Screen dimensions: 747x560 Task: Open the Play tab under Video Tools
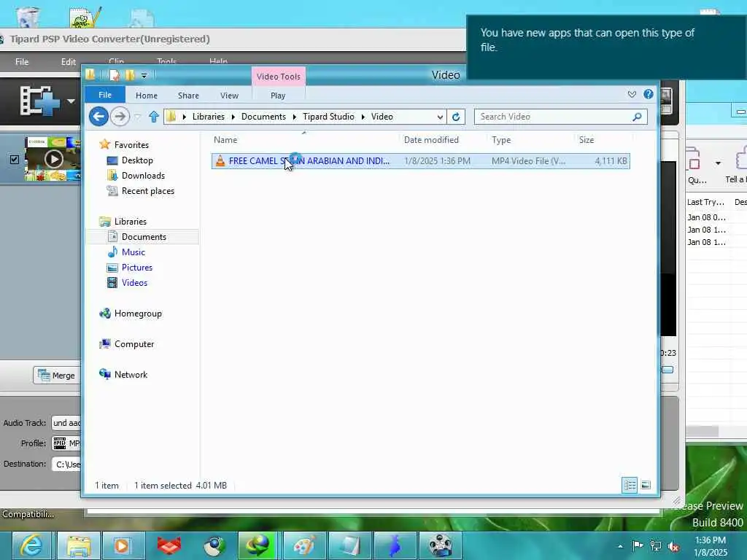click(278, 96)
